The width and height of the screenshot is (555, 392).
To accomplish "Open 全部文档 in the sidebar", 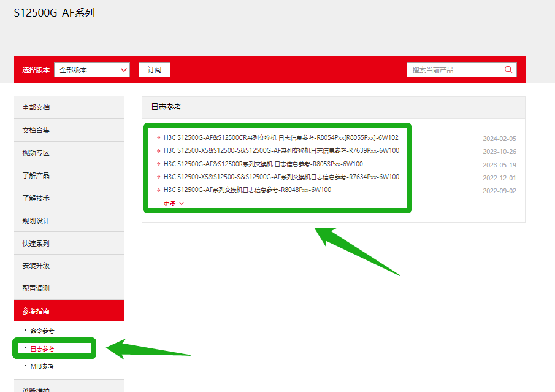I will click(x=69, y=107).
